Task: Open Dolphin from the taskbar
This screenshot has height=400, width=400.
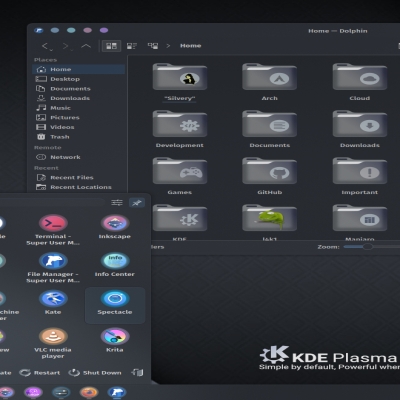Action: tap(117, 392)
